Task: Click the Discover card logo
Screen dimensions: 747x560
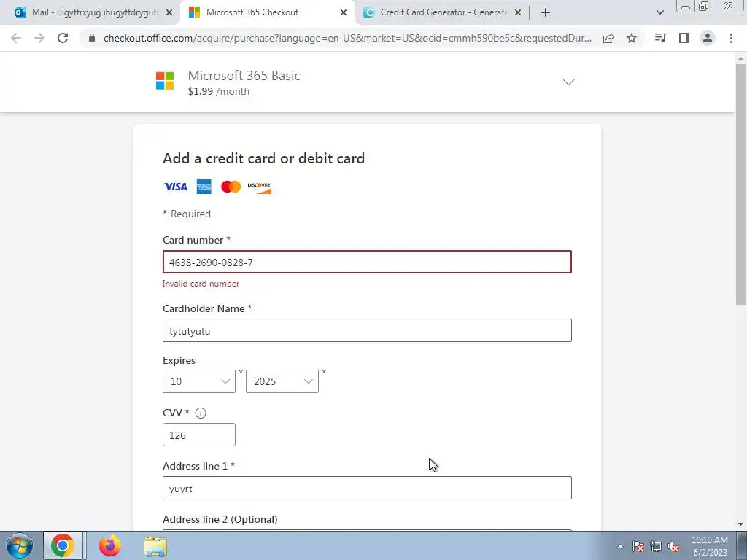Action: [260, 187]
